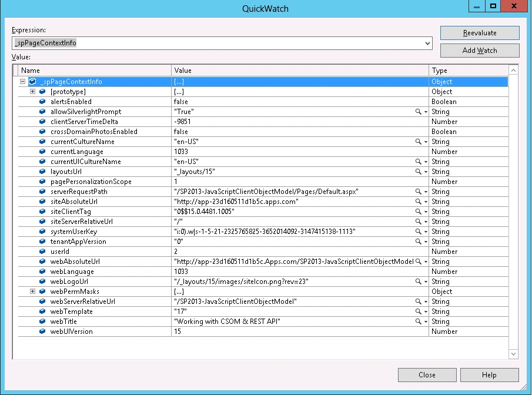Image resolution: width=532 pixels, height=395 pixels.
Task: Open the Expression combo box dropdown arrow
Action: tap(427, 43)
